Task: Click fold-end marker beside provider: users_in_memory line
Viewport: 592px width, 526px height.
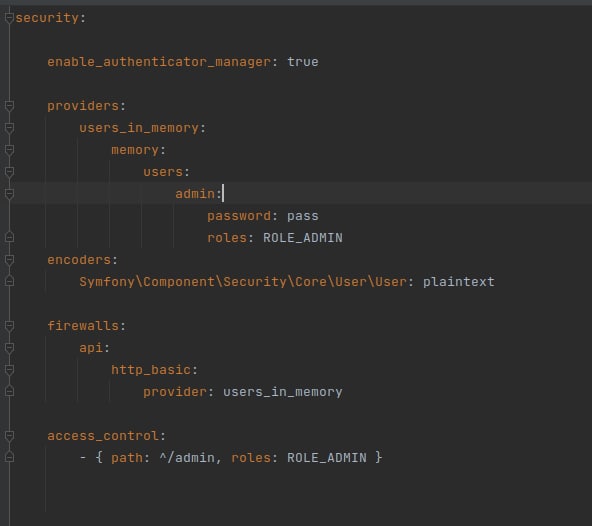Action: (9, 391)
